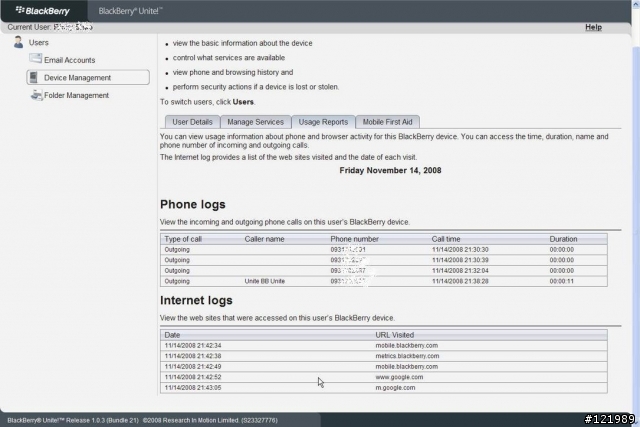This screenshot has width=640, height=427.
Task: Click the Current User label
Action: [29, 27]
